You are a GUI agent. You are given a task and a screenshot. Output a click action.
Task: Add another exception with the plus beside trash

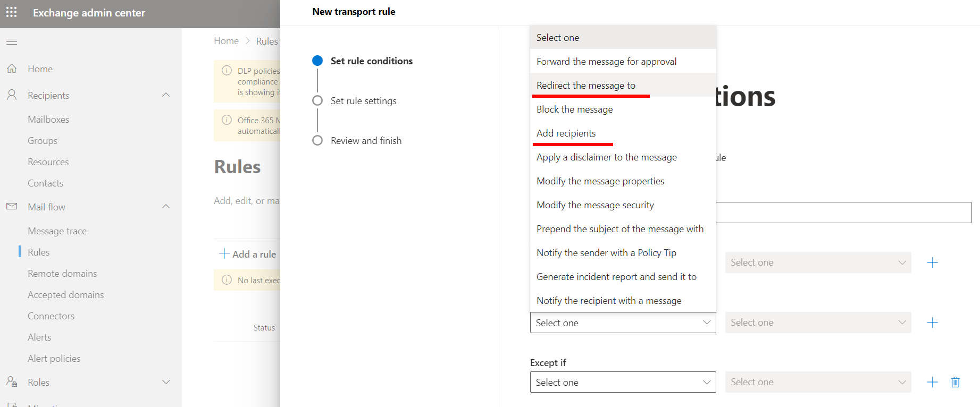point(933,382)
